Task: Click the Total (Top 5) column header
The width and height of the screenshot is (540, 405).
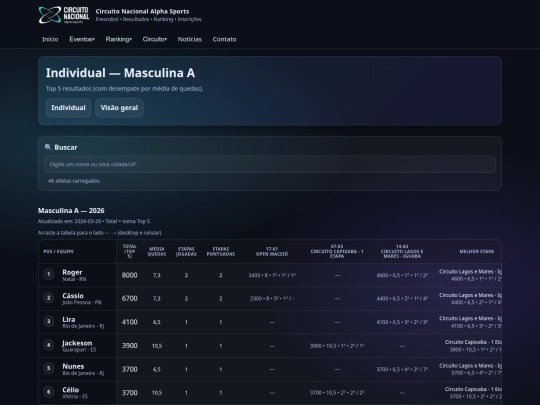Action: point(129,251)
